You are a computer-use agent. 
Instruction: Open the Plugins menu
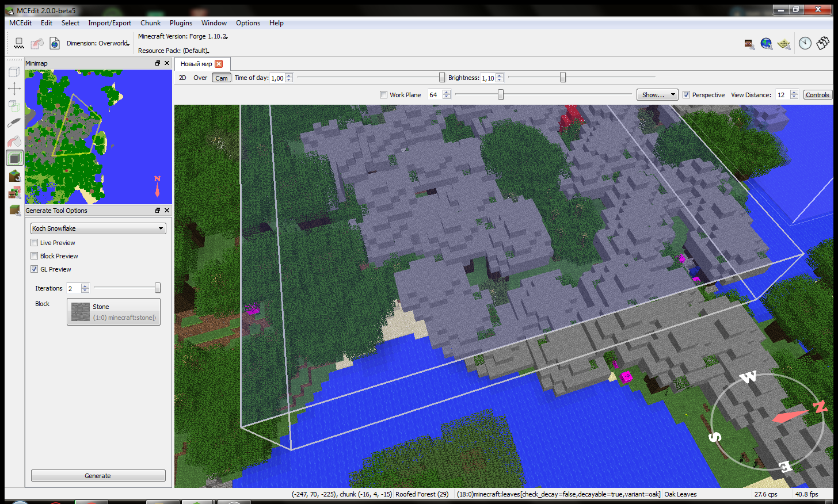[181, 23]
